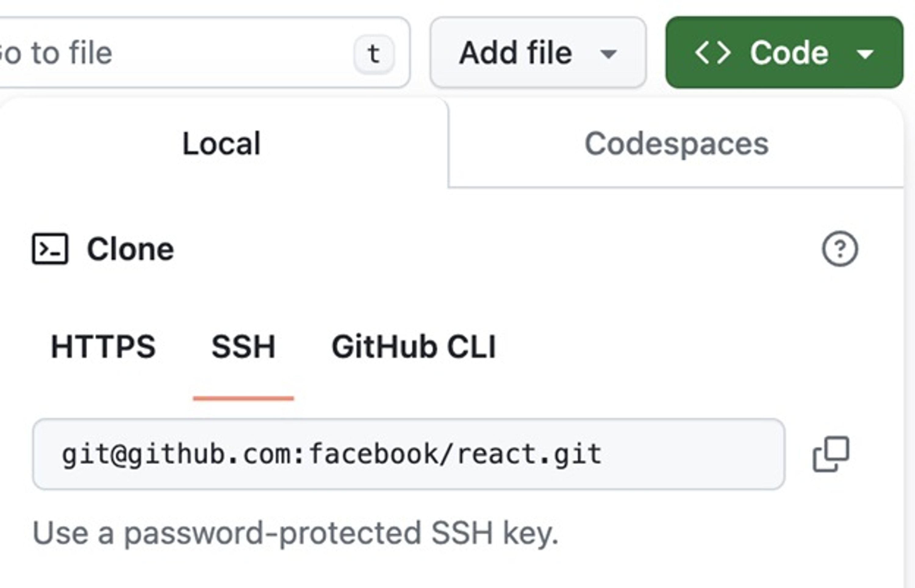Click the password-protected SSH key hint text
915x588 pixels.
(x=296, y=533)
